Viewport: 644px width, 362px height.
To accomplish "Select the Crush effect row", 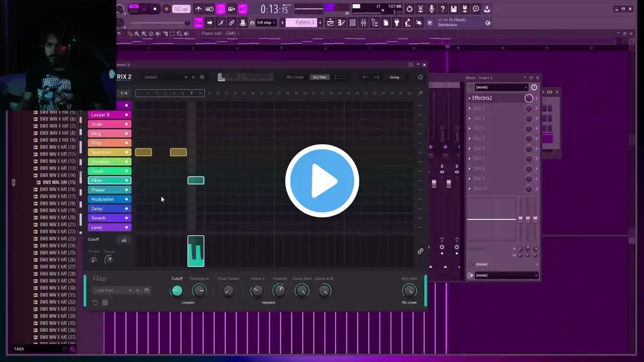I will [x=110, y=171].
